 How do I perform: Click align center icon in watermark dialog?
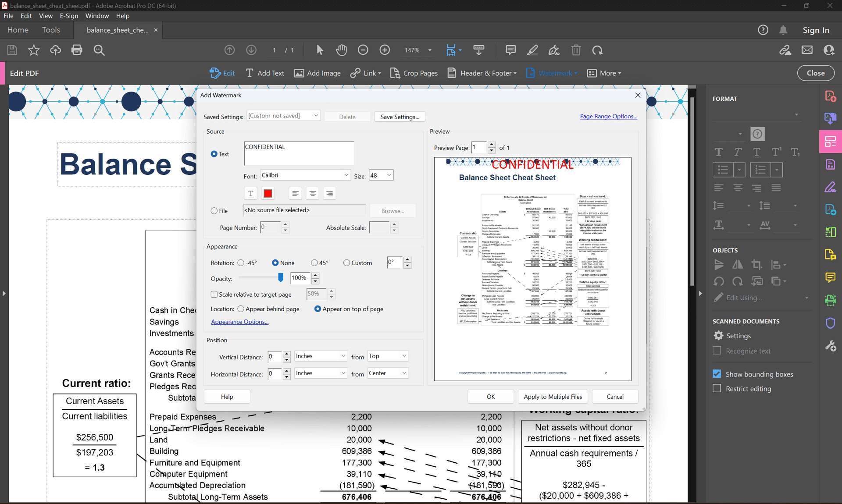tap(312, 193)
